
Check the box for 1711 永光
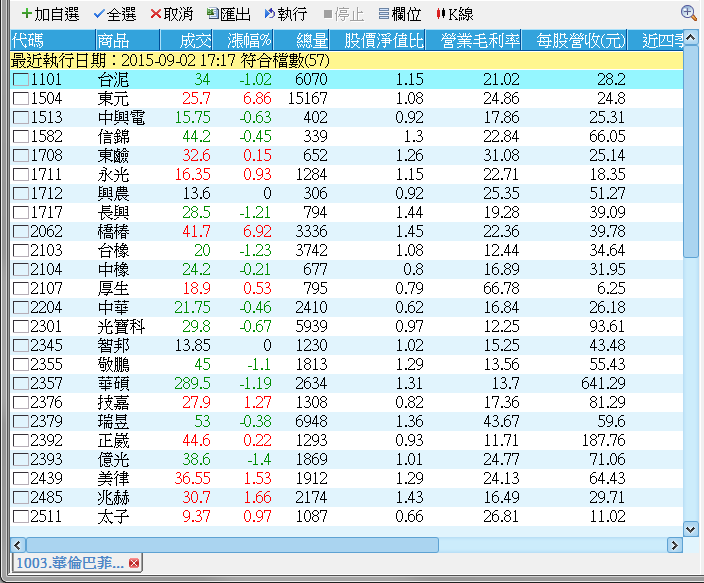tap(21, 174)
